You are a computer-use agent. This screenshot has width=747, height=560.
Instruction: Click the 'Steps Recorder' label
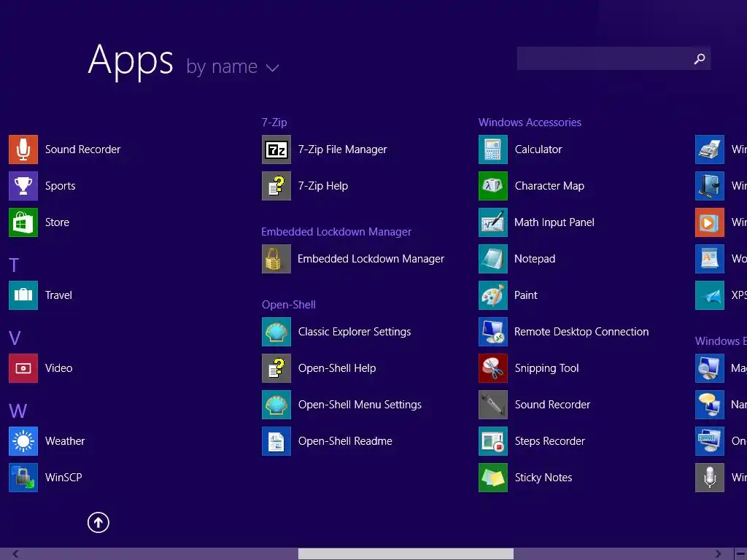point(550,441)
